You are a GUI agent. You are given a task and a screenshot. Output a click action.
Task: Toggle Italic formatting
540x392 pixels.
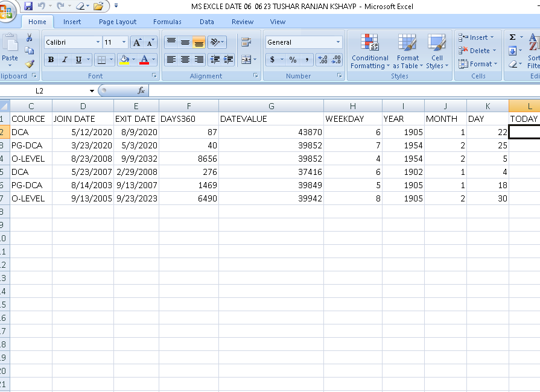pos(64,60)
